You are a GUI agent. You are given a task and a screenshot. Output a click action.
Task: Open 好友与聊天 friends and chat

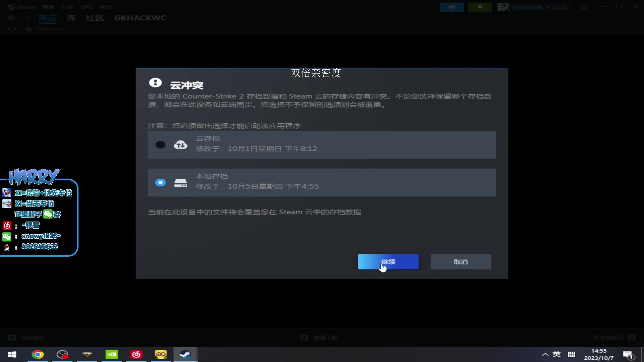[608, 338]
